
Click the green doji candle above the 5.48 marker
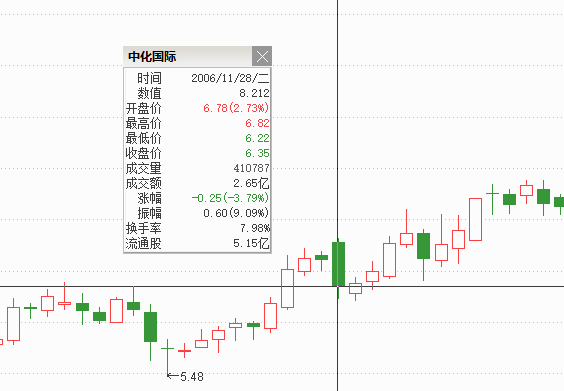click(167, 358)
